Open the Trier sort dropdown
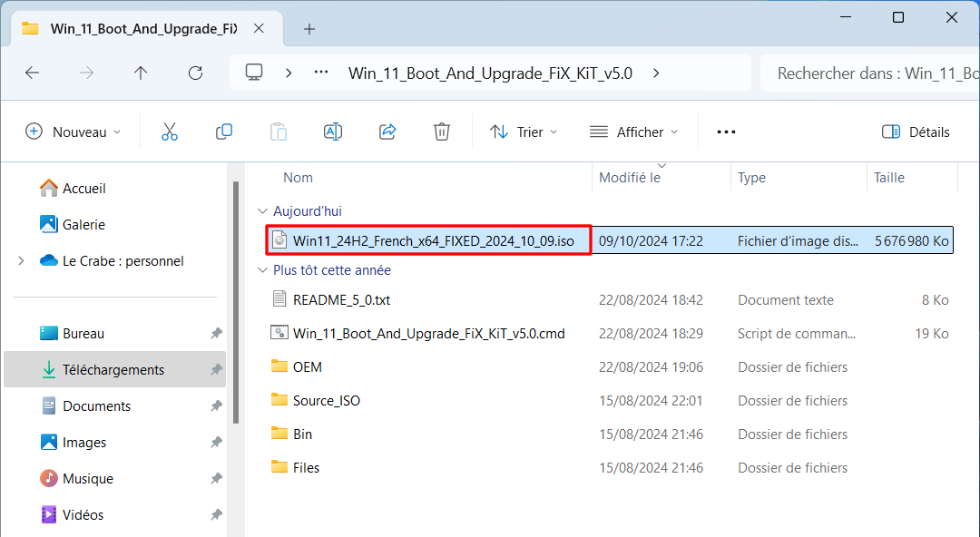Screen dimensions: 980x537 point(524,132)
